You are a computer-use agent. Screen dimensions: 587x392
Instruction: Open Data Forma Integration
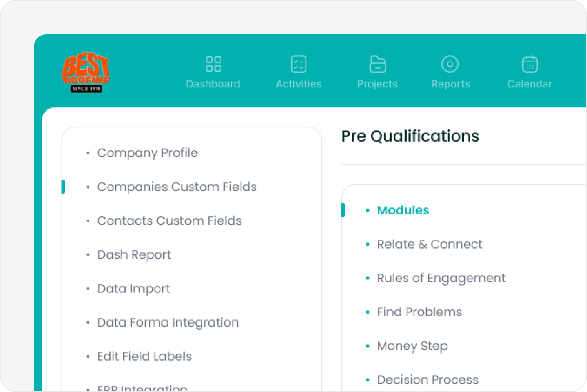click(168, 322)
